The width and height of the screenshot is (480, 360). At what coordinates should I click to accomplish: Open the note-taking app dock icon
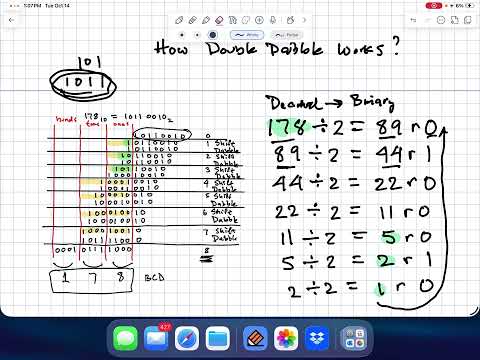pyautogui.click(x=255, y=338)
